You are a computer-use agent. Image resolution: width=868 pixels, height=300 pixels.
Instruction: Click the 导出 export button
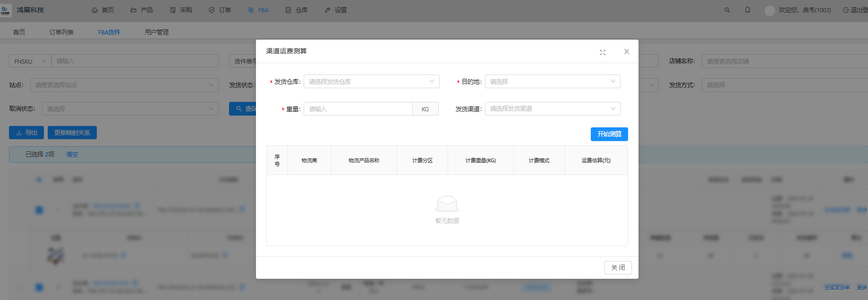[26, 133]
